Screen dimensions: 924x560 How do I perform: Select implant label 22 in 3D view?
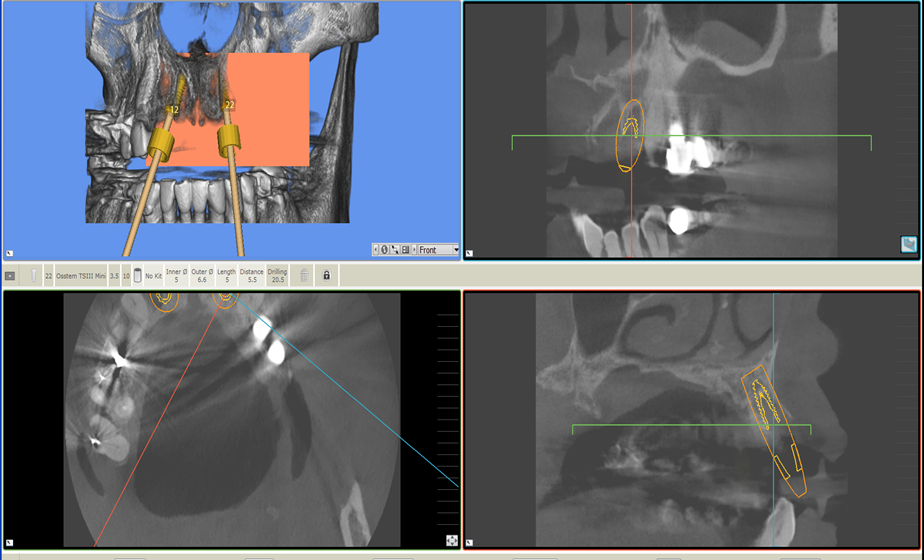229,105
